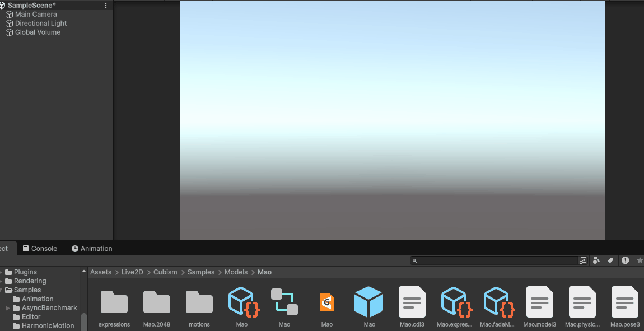Select Main Camera in the hierarchy

click(35, 15)
